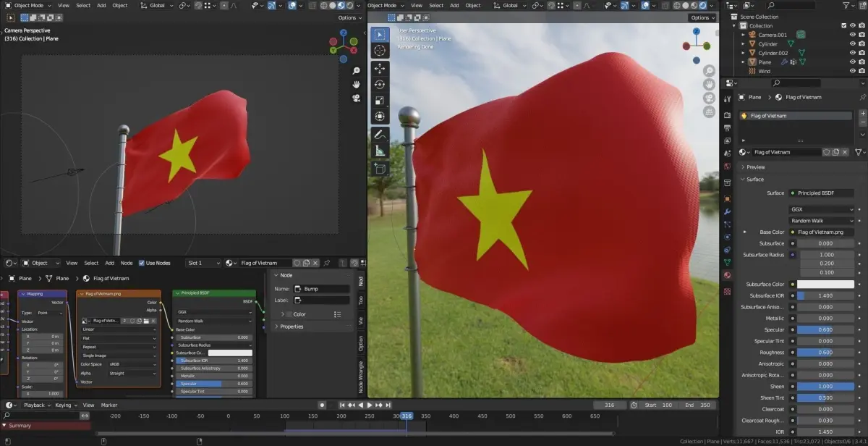Image resolution: width=868 pixels, height=446 pixels.
Task: Open Modifier properties wrench tab
Action: pyautogui.click(x=727, y=211)
